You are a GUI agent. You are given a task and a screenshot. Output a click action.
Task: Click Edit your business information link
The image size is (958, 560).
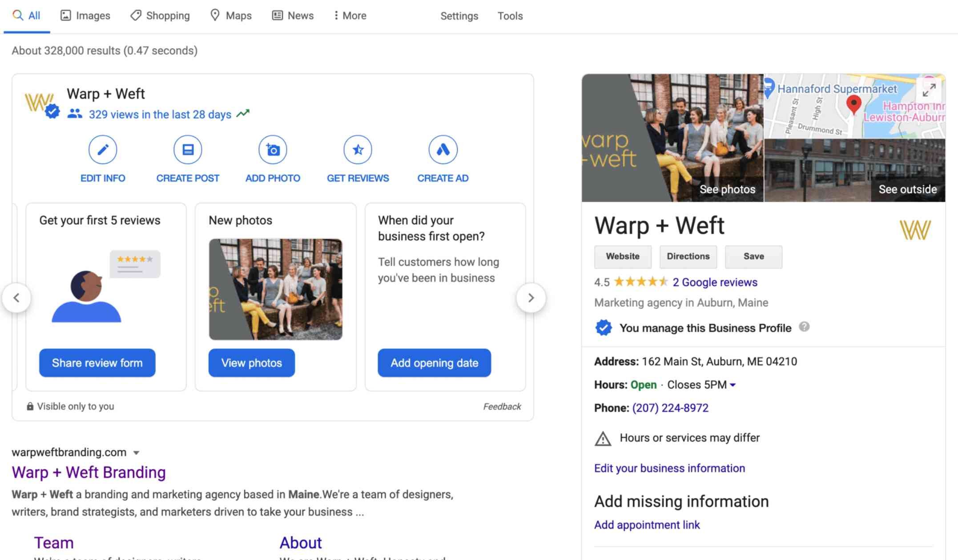[x=669, y=468]
